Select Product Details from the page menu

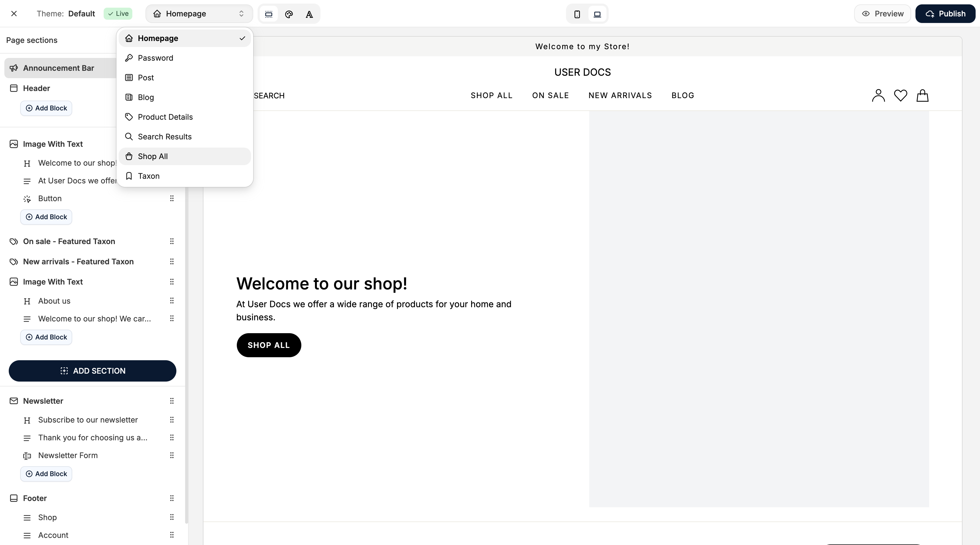tap(165, 117)
